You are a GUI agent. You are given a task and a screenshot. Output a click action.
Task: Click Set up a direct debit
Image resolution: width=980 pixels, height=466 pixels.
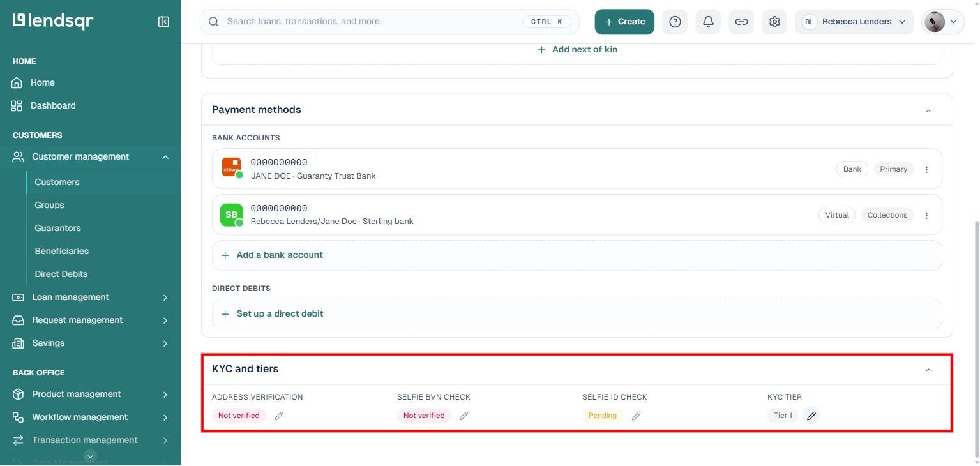point(577,314)
